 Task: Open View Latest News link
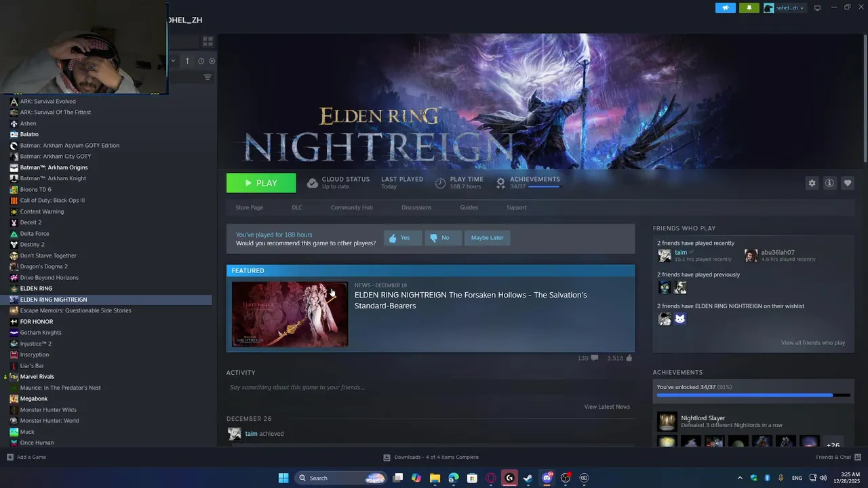[x=607, y=407]
